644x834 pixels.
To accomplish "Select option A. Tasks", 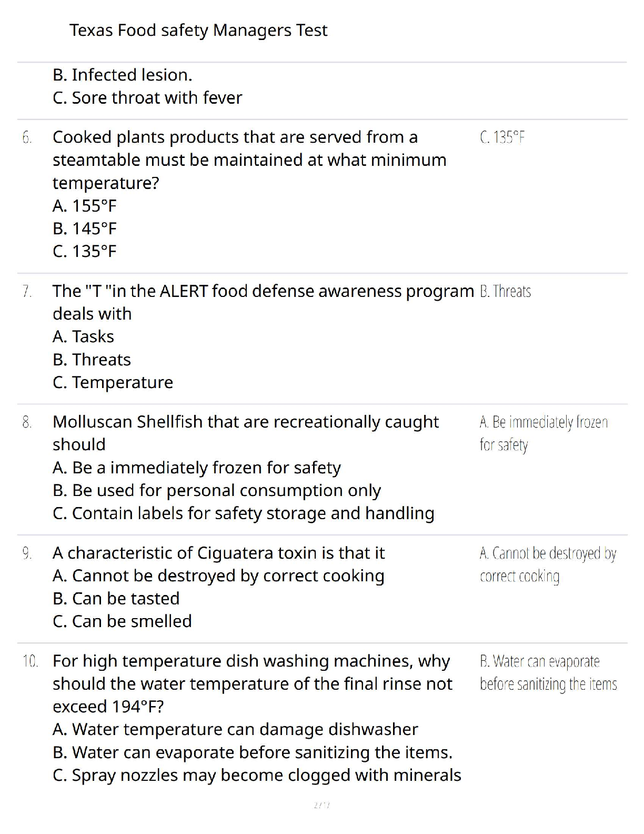I will 83,336.
